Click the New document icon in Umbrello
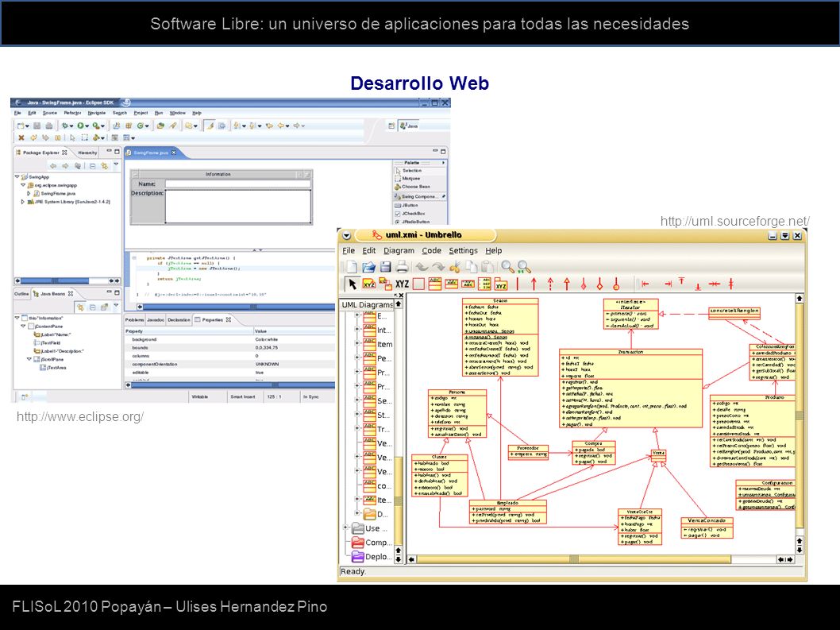The image size is (840, 630). (350, 266)
